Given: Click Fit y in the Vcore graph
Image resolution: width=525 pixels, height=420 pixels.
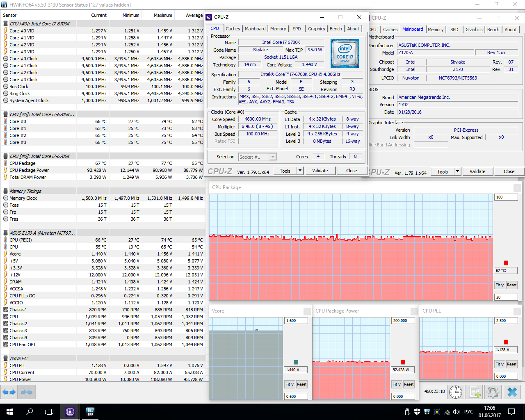Looking at the screenshot, I should coord(290,384).
